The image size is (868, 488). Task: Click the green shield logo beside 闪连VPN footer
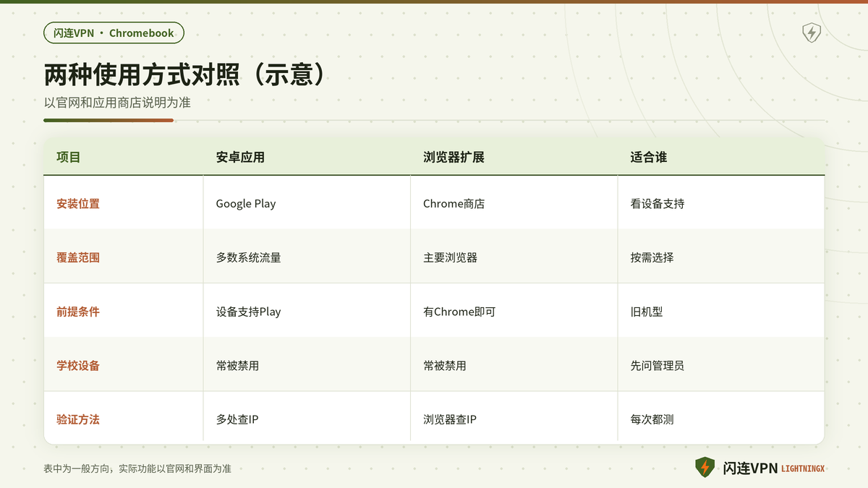(x=705, y=468)
